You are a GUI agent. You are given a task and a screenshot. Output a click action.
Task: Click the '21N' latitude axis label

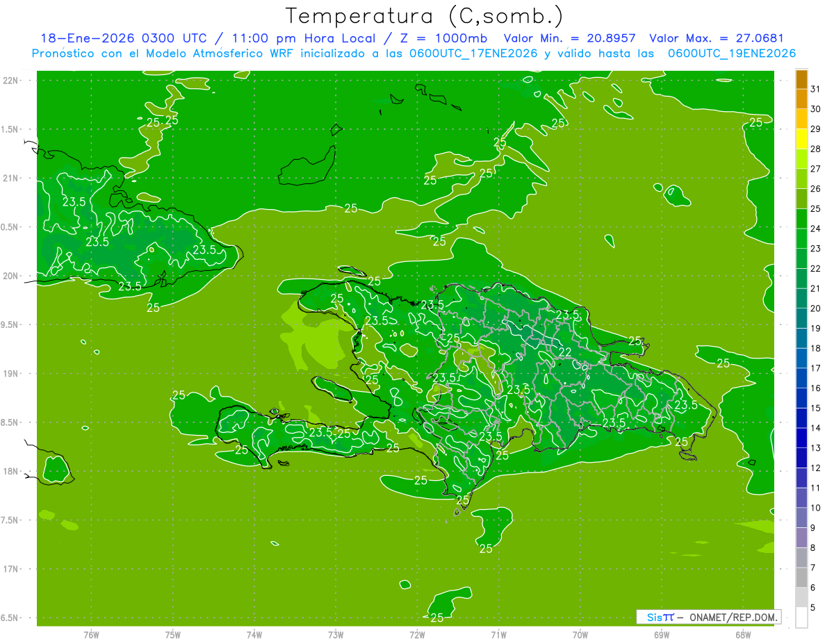pos(10,179)
